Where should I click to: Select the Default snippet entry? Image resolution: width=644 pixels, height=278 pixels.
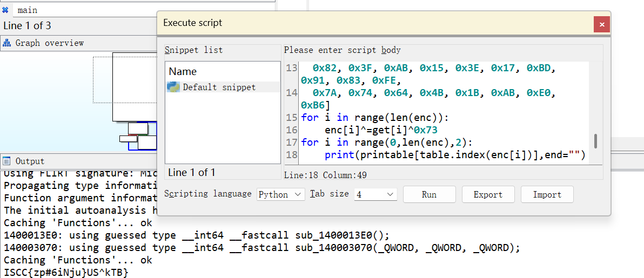(222, 87)
